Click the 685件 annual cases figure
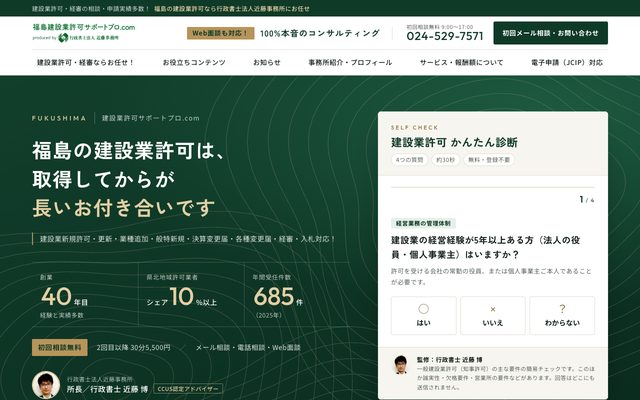The image size is (640, 400). tap(278, 297)
